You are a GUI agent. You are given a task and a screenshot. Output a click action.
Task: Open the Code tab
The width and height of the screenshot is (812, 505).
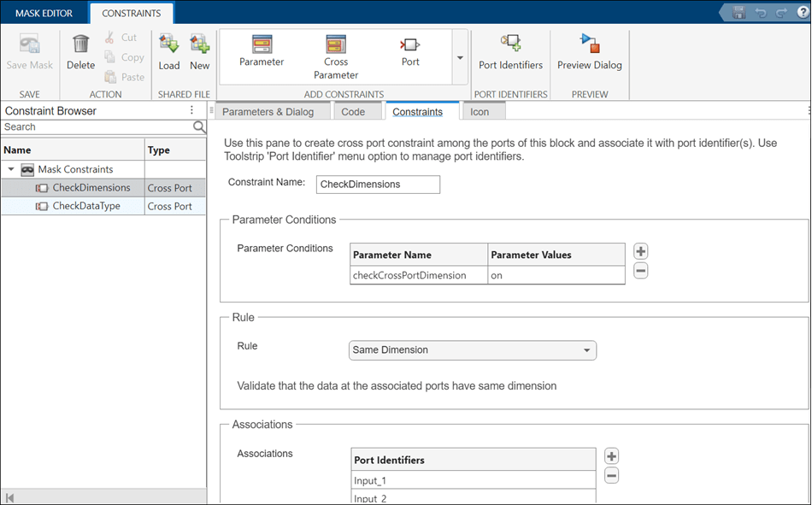tap(353, 112)
